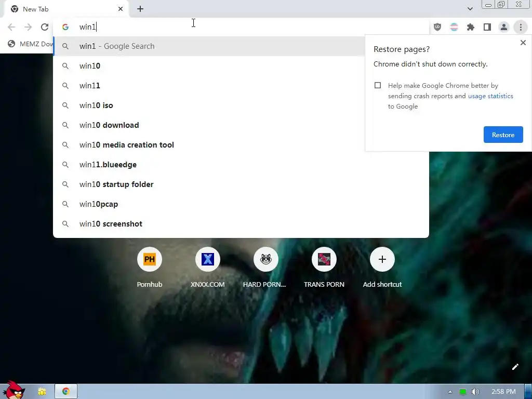Viewport: 532px width, 399px height.
Task: Open the volume speaker tray icon
Action: coord(475,392)
